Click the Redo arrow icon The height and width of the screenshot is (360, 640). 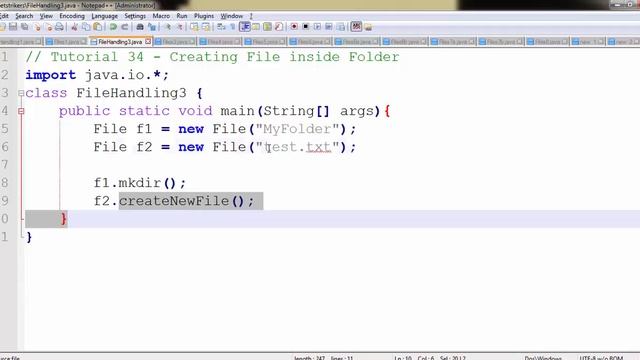point(125,27)
